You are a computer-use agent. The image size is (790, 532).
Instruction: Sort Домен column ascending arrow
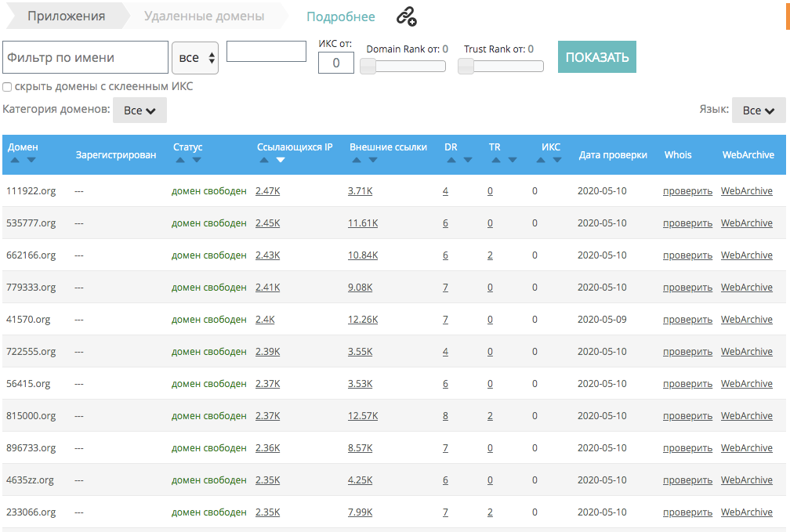coord(14,160)
